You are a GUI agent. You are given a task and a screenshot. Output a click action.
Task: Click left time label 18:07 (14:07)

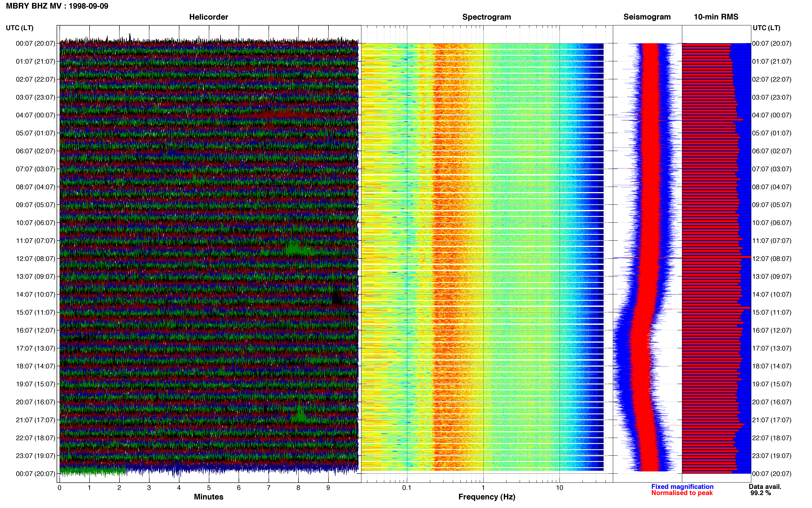36,366
